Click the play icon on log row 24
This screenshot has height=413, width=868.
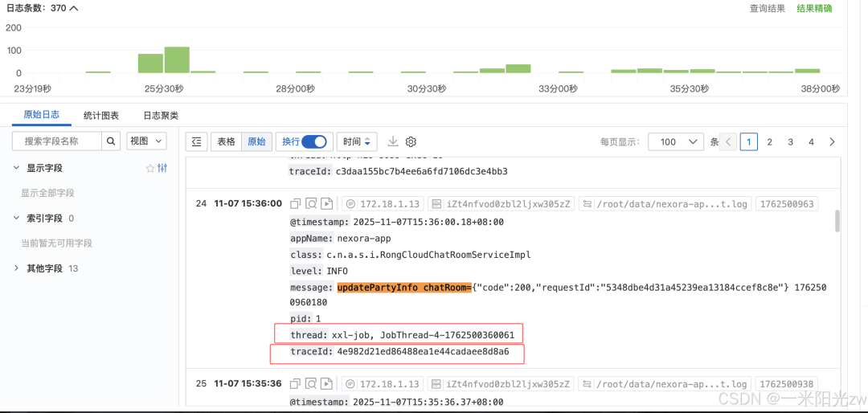327,204
